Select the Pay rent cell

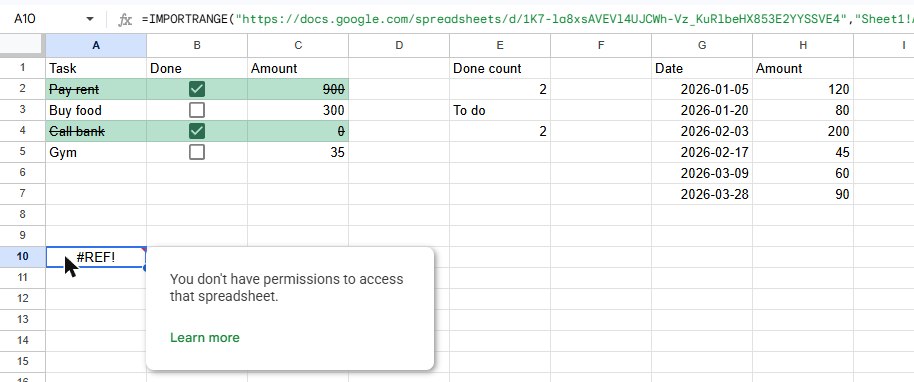96,89
